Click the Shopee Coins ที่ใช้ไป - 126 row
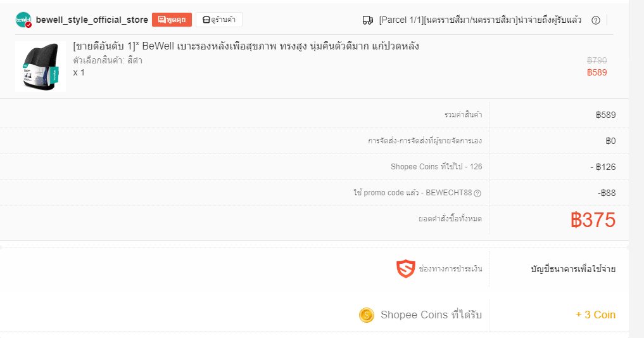 coord(314,167)
